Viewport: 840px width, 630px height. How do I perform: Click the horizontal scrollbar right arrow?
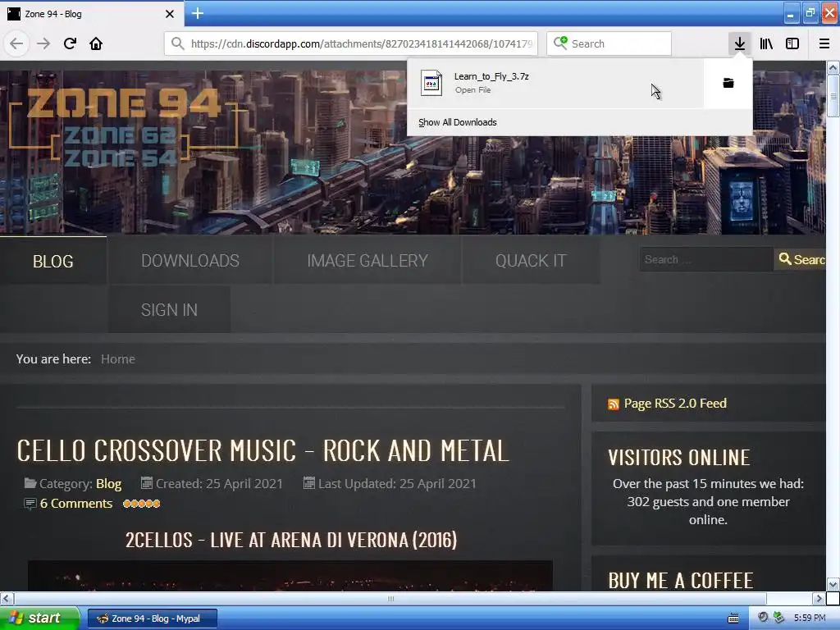tap(819, 598)
